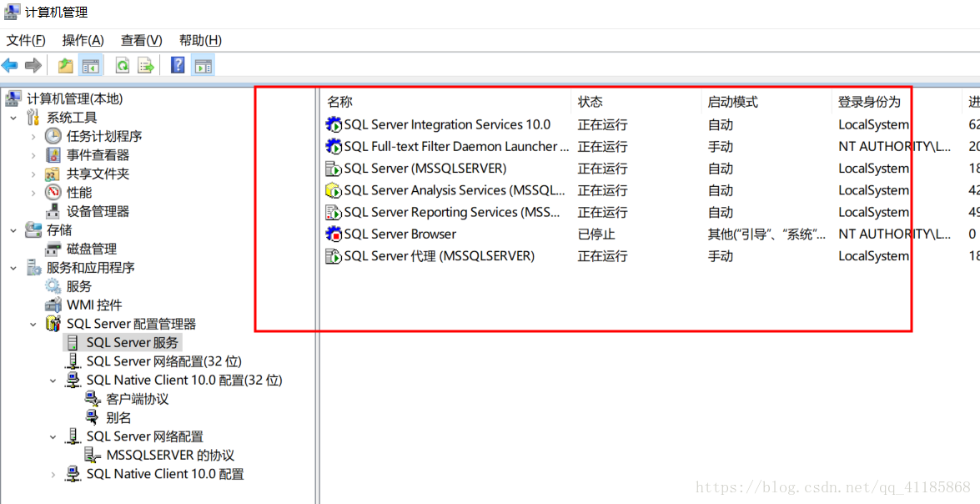Click LocalSystem in SQL Server Reporting Services row
Screen dimensions: 980x504
coord(873,212)
